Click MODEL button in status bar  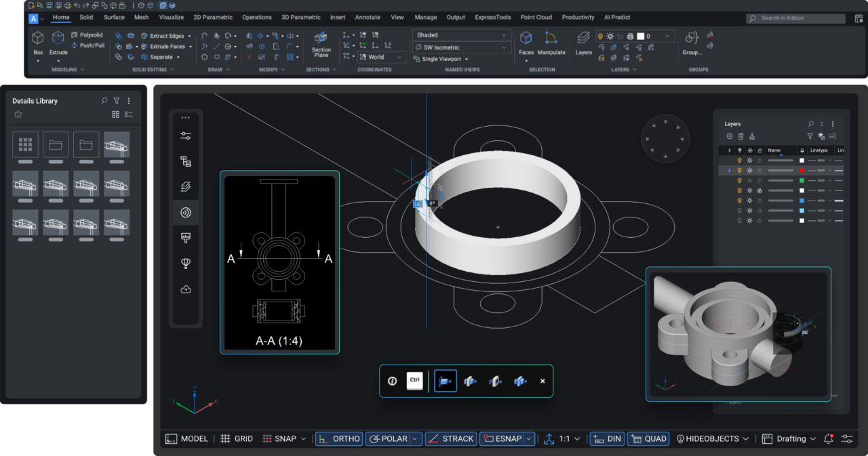point(186,439)
